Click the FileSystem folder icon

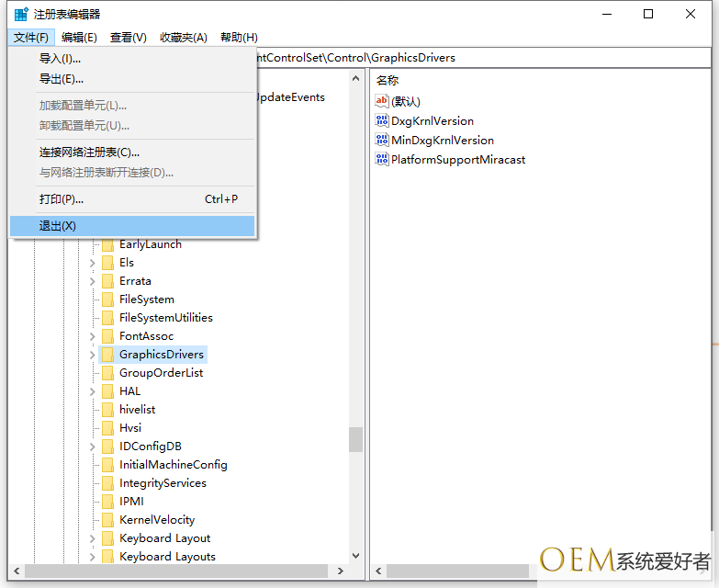tap(107, 300)
